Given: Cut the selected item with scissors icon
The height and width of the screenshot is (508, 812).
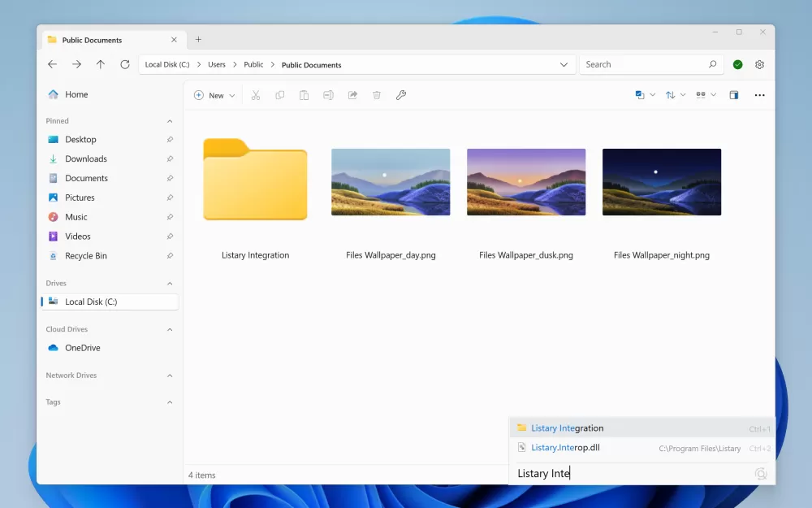Looking at the screenshot, I should (x=255, y=95).
